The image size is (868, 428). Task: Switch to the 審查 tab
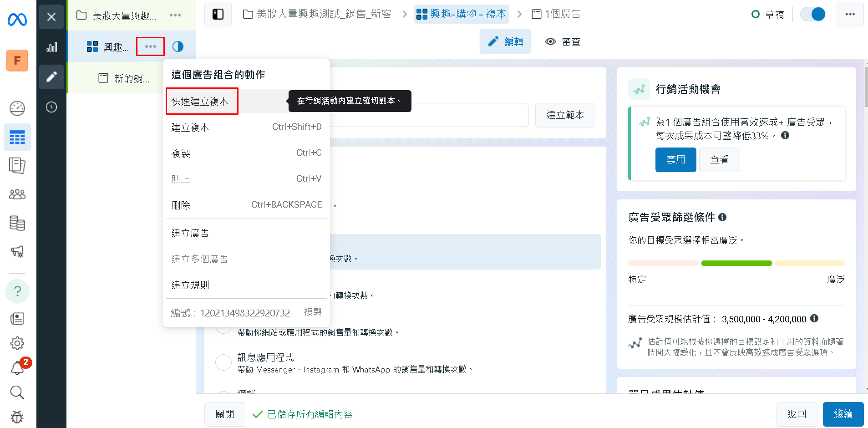[x=563, y=42]
